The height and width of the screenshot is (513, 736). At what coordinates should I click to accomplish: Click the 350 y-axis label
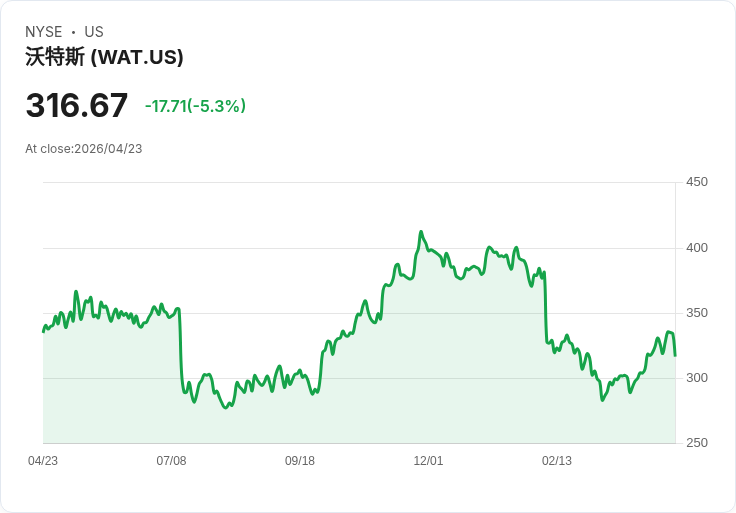tap(696, 313)
